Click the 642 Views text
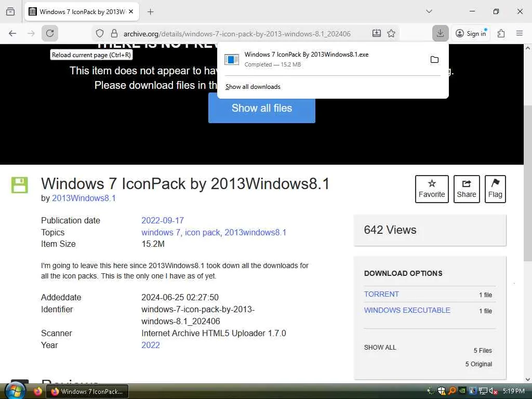 point(390,230)
